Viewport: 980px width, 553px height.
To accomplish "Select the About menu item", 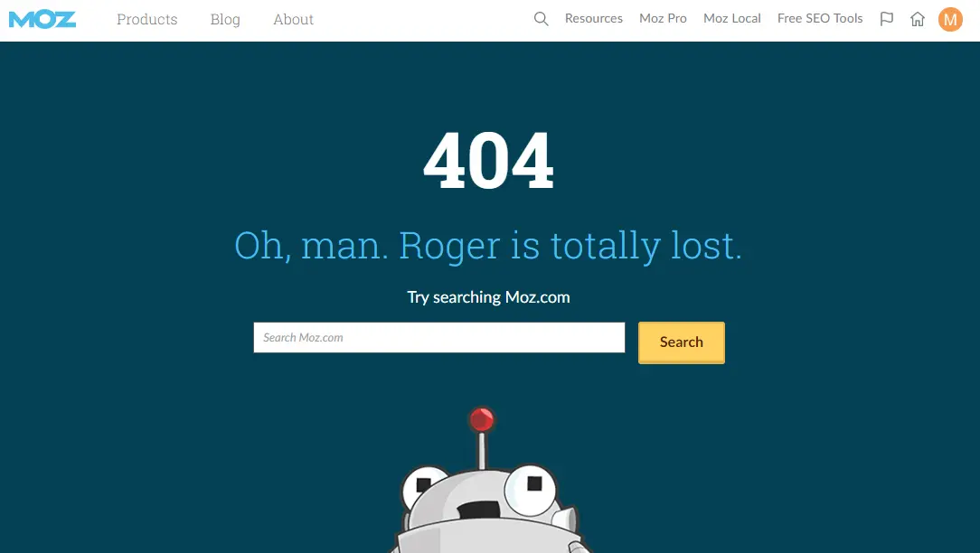I will point(293,19).
